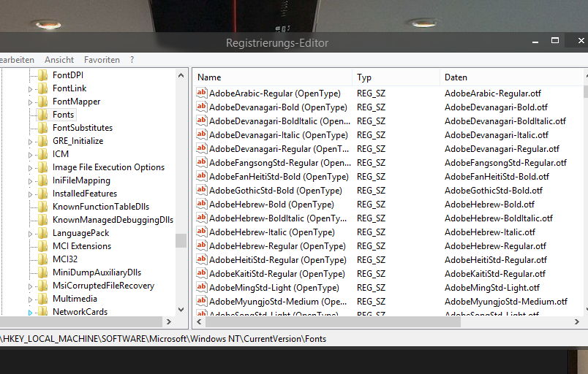Sort values by Name column header
This screenshot has width=588, height=374.
click(x=273, y=77)
